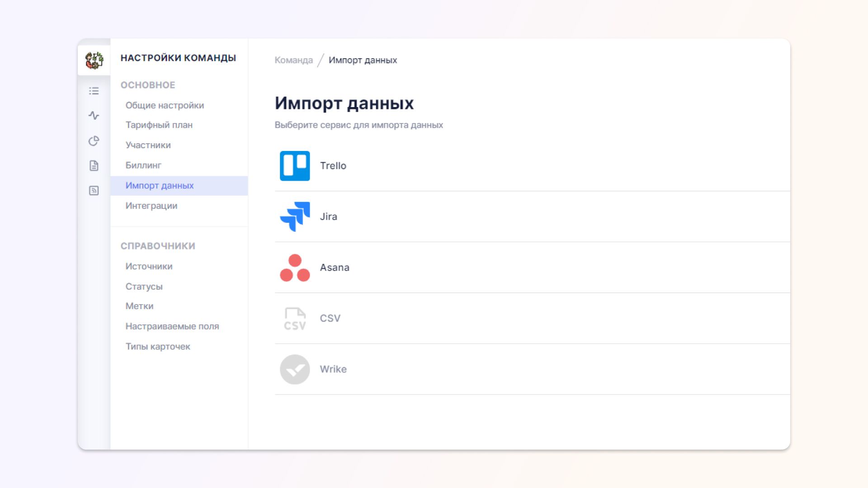The height and width of the screenshot is (488, 868).
Task: Click the Команда breadcrumb link
Action: pos(293,60)
